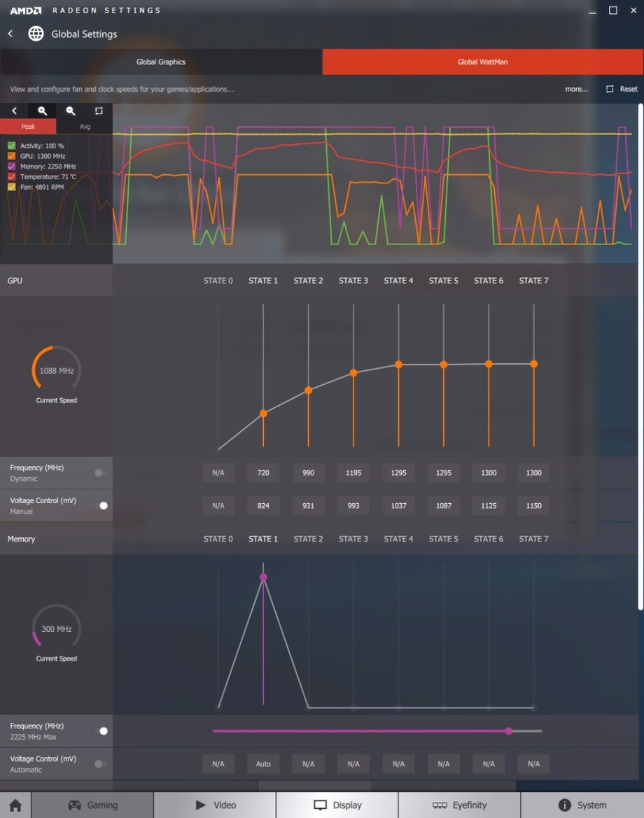This screenshot has height=818, width=644.
Task: Go to the Display section
Action: point(337,805)
